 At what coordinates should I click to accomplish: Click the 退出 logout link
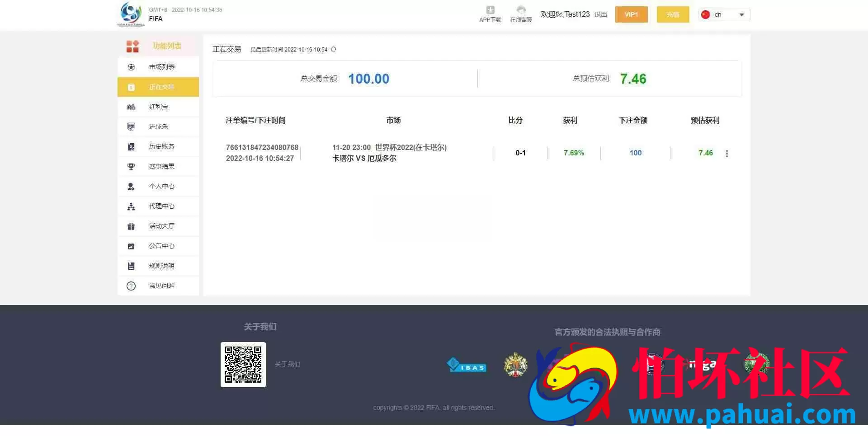(600, 14)
